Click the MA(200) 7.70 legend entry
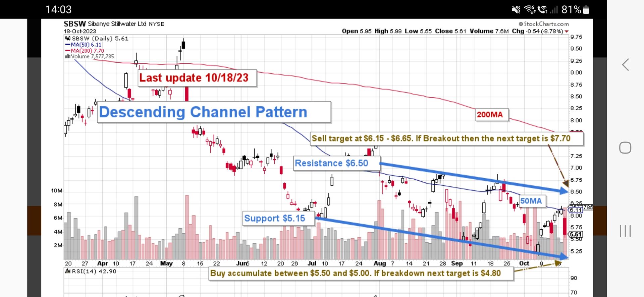This screenshot has height=297, width=644. point(85,51)
